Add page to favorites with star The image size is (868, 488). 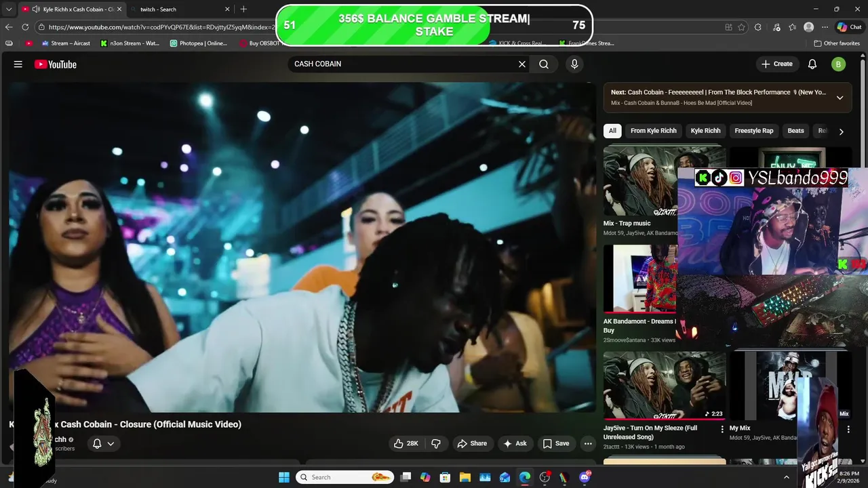tap(742, 27)
